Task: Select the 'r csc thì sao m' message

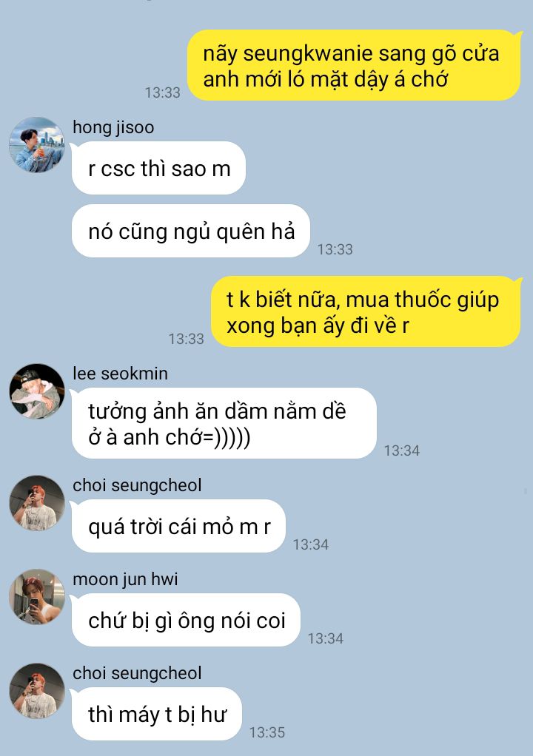Action: click(x=158, y=168)
